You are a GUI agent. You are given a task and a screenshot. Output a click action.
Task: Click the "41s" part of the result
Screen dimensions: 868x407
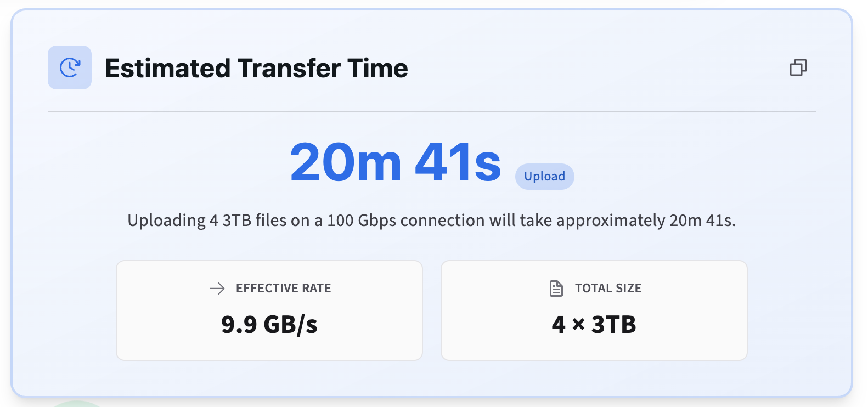458,162
